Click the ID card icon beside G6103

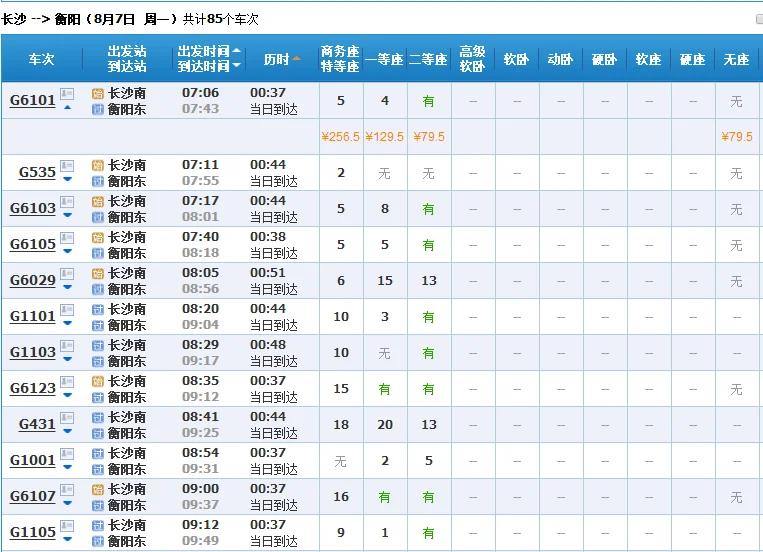click(67, 202)
